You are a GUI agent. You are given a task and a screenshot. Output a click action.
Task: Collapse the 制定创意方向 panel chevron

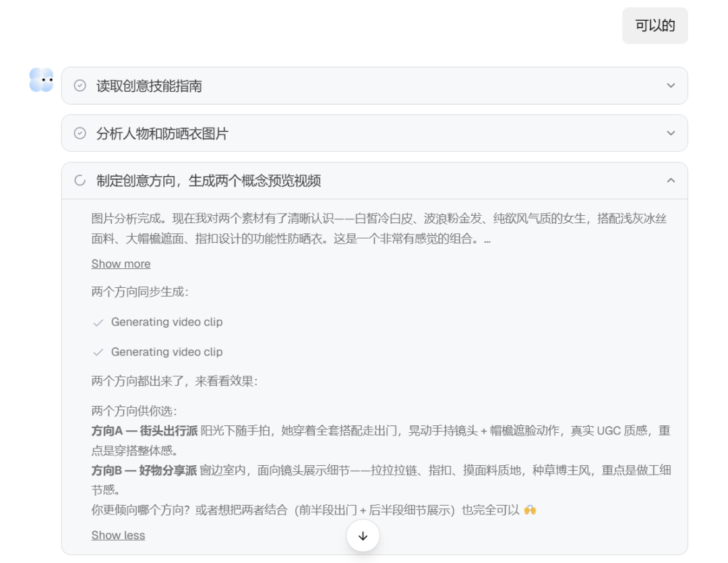pyautogui.click(x=669, y=181)
